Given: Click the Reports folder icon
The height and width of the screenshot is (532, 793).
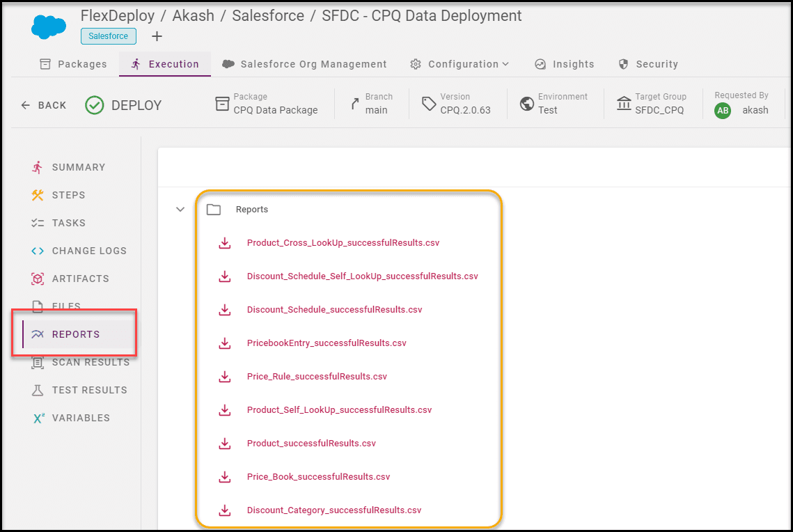Looking at the screenshot, I should coord(214,210).
